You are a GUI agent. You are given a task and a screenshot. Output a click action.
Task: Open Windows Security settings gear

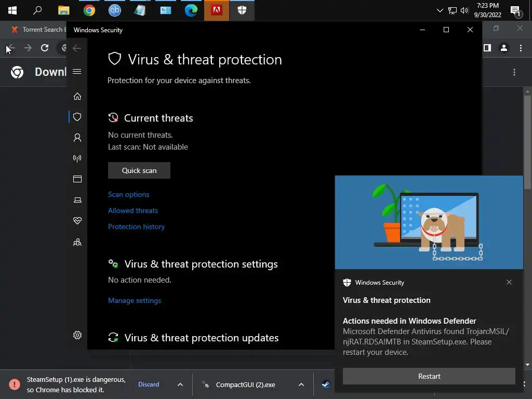click(x=77, y=335)
